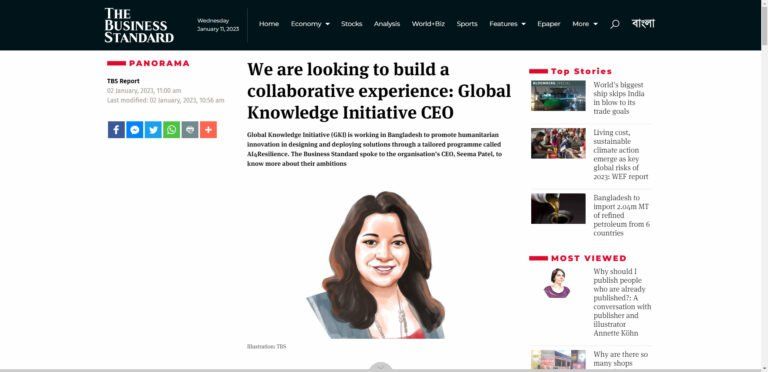This screenshot has width=768, height=372.
Task: Open Stocks section
Action: point(352,24)
